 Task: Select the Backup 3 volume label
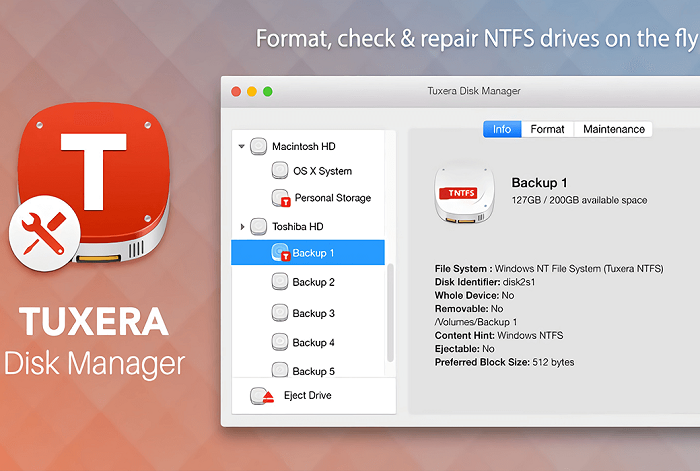pyautogui.click(x=313, y=313)
